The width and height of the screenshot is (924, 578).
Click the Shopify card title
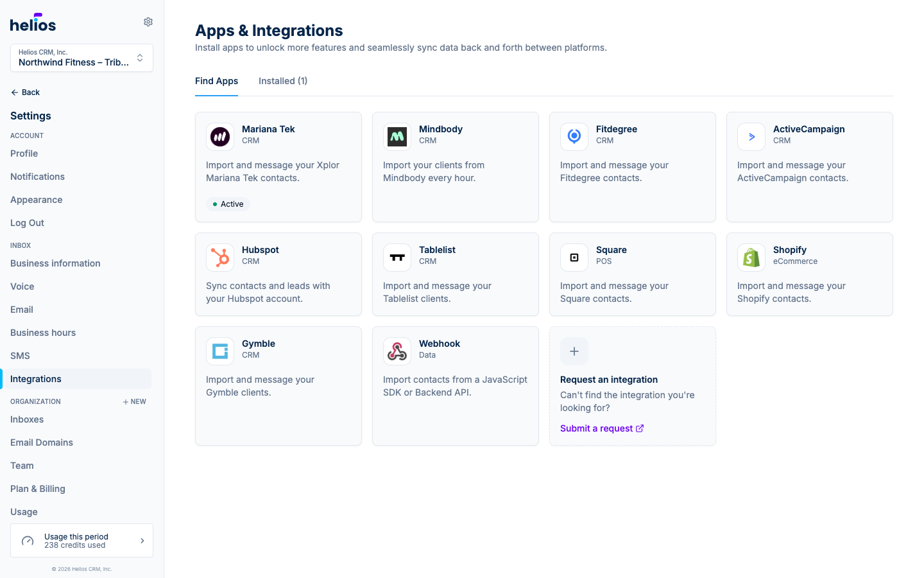point(790,250)
